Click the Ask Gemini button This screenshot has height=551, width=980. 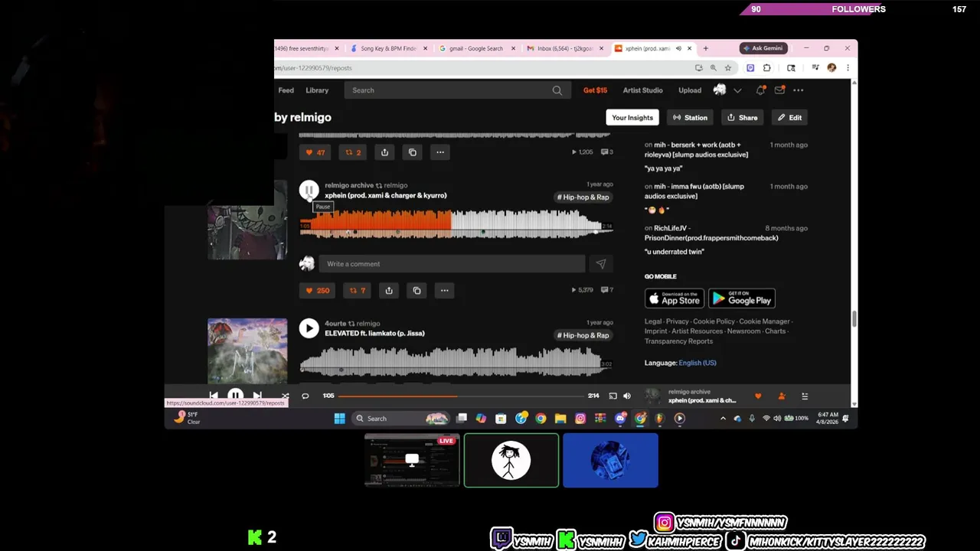[x=763, y=48]
